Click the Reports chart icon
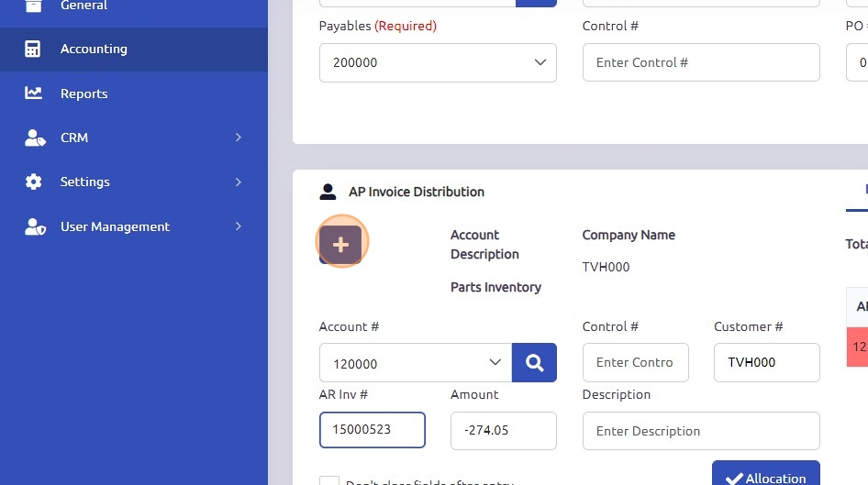The height and width of the screenshot is (485, 868). 33,93
